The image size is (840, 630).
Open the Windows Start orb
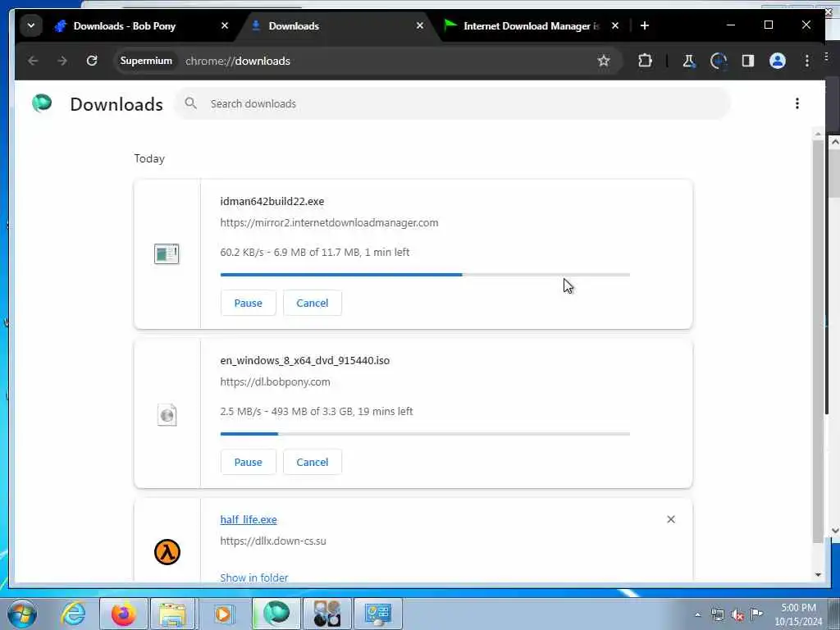[x=22, y=614]
